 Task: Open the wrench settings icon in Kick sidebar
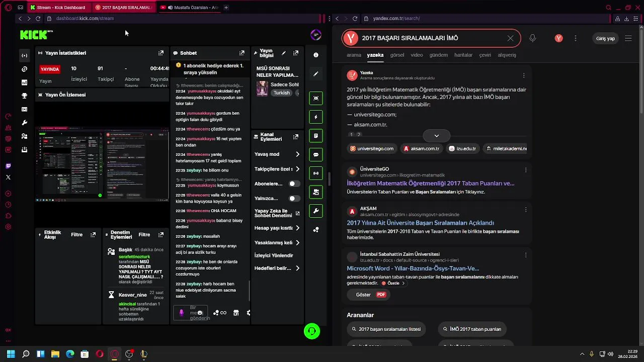click(x=24, y=123)
